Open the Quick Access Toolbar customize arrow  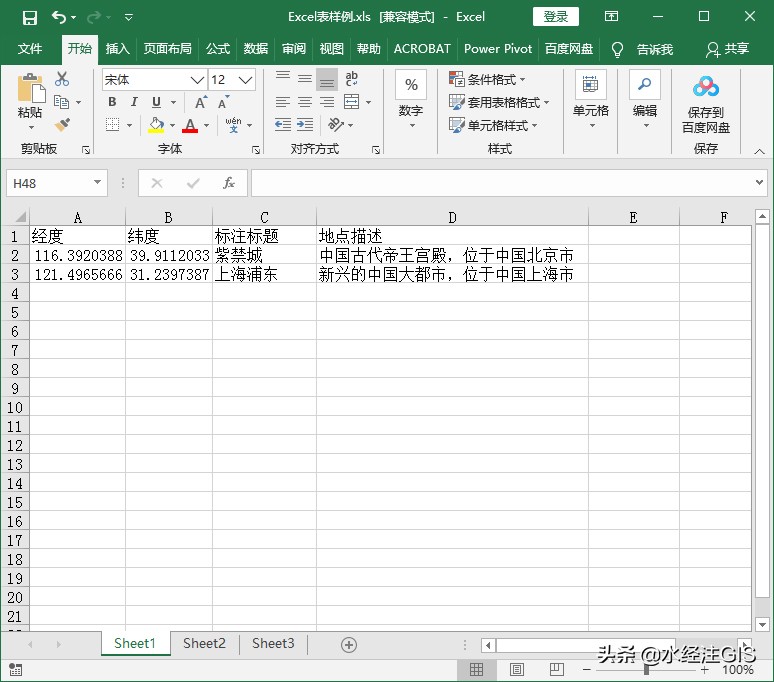click(129, 17)
